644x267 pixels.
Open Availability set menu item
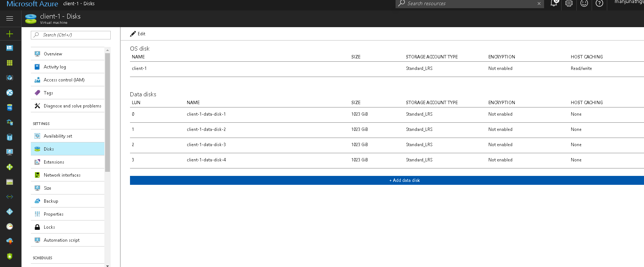pyautogui.click(x=68, y=136)
